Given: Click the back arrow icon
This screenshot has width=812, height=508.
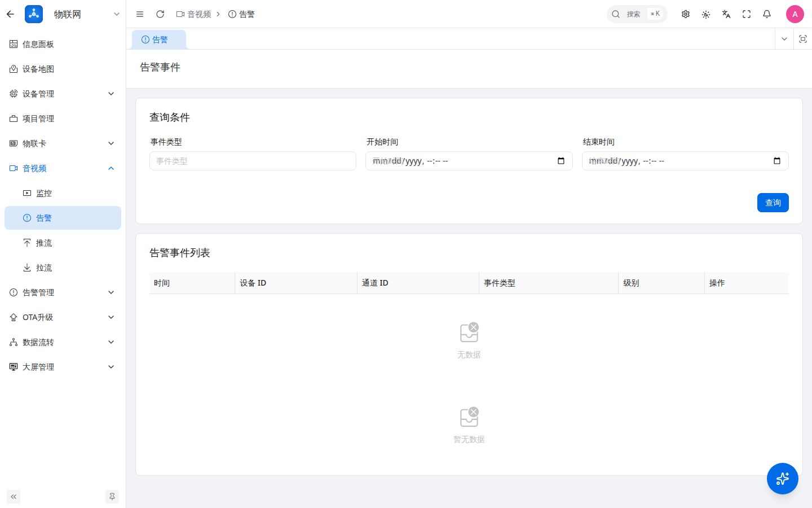Looking at the screenshot, I should 10,14.
